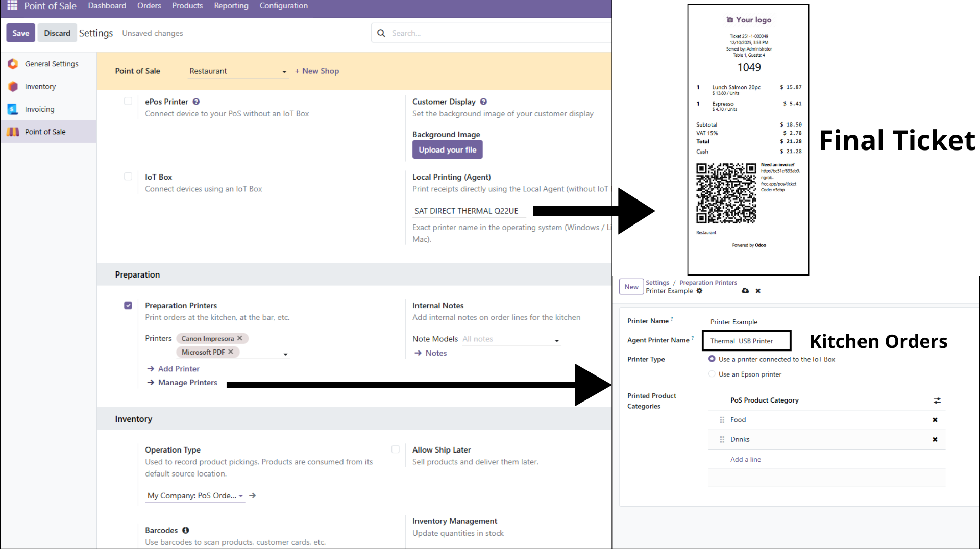Open the Printer Example gear menu
980x551 pixels.
pyautogui.click(x=699, y=291)
